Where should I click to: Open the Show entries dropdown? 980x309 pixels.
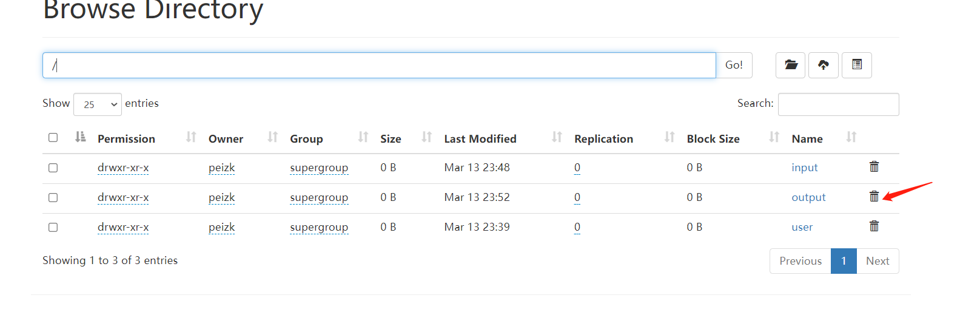click(x=98, y=104)
